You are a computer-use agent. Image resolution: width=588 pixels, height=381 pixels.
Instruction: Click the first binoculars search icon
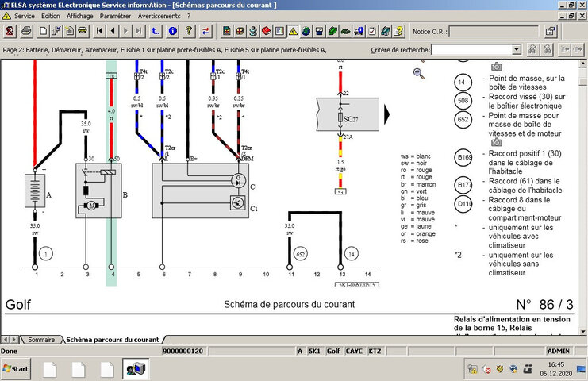coord(532,49)
